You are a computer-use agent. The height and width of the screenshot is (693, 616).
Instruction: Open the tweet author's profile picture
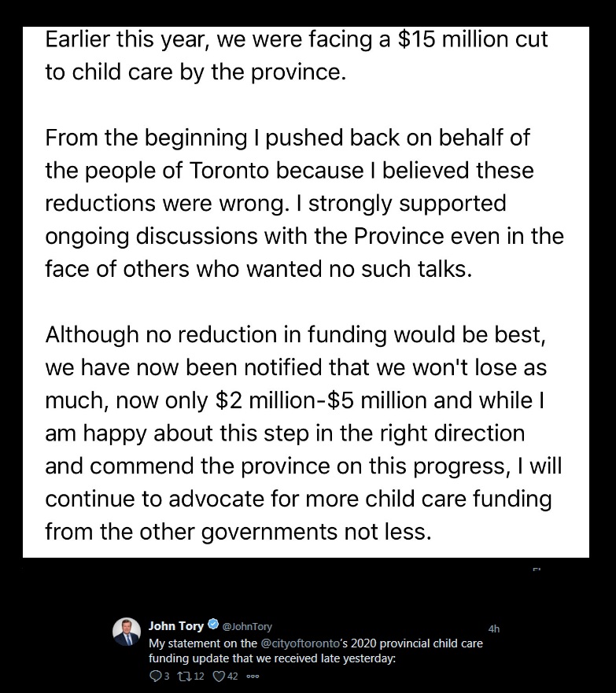point(127,632)
